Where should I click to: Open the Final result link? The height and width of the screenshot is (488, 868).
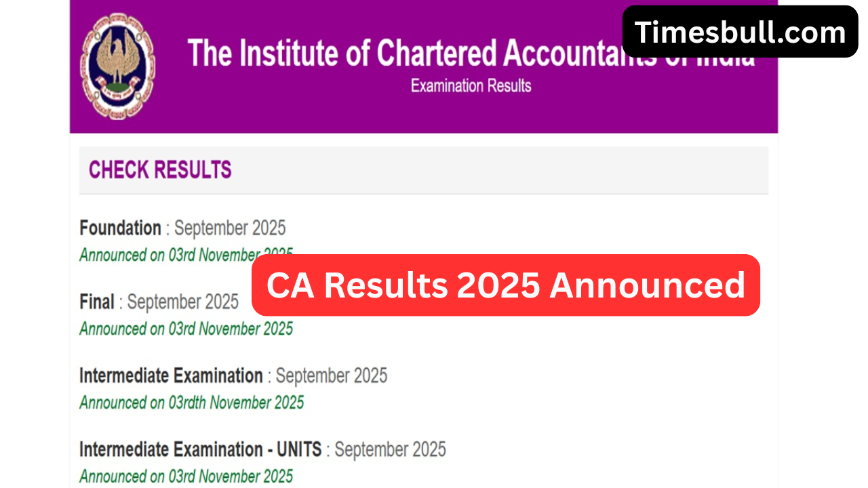click(96, 302)
